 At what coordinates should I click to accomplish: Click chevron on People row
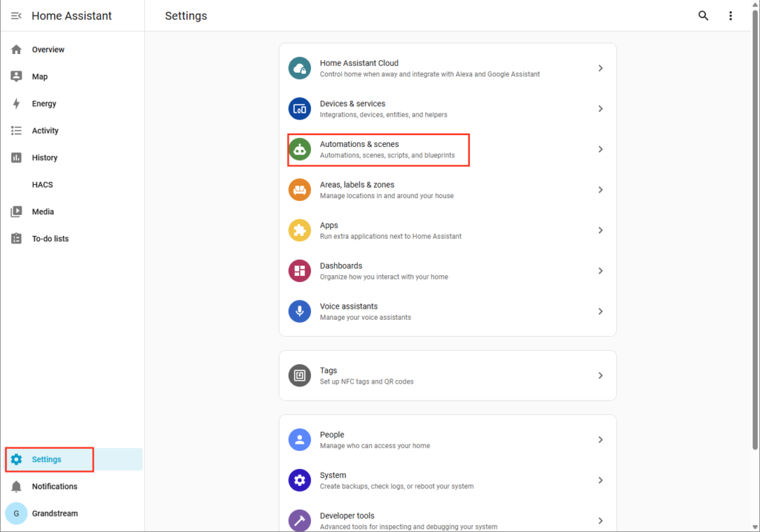[600, 440]
